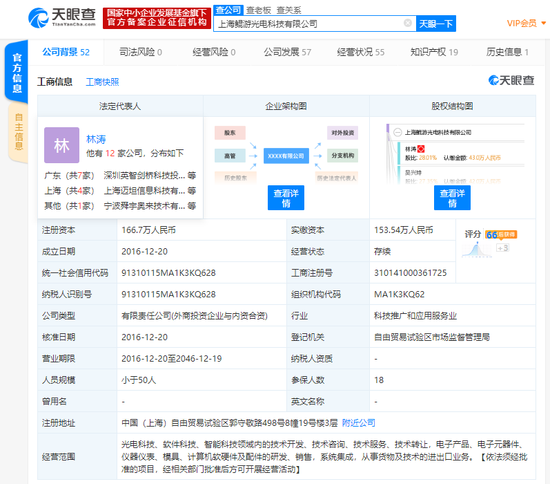Open the 司法风险 tab
This screenshot has height=484, width=550.
coord(141,52)
